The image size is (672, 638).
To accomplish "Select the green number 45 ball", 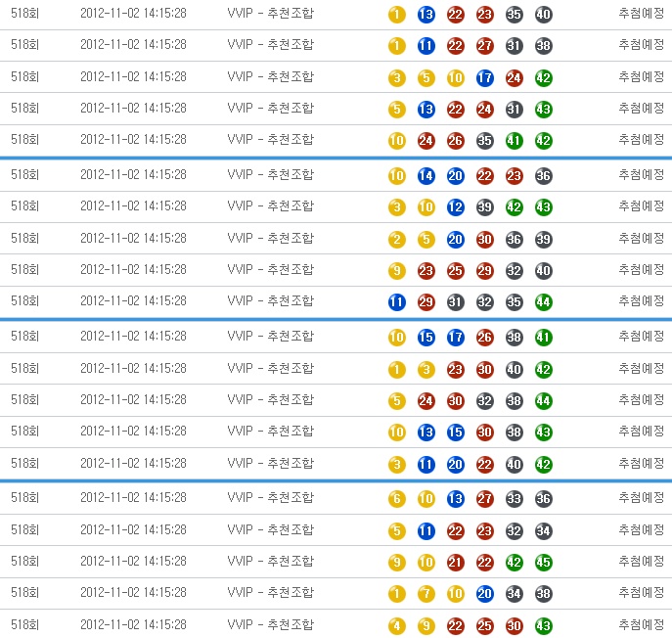I will 544,563.
